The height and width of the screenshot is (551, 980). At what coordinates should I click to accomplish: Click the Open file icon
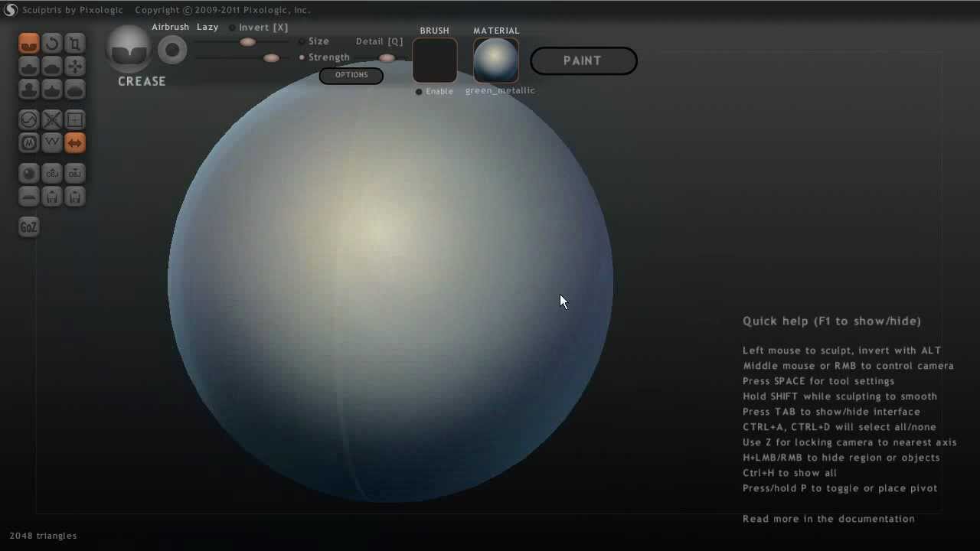coord(52,197)
